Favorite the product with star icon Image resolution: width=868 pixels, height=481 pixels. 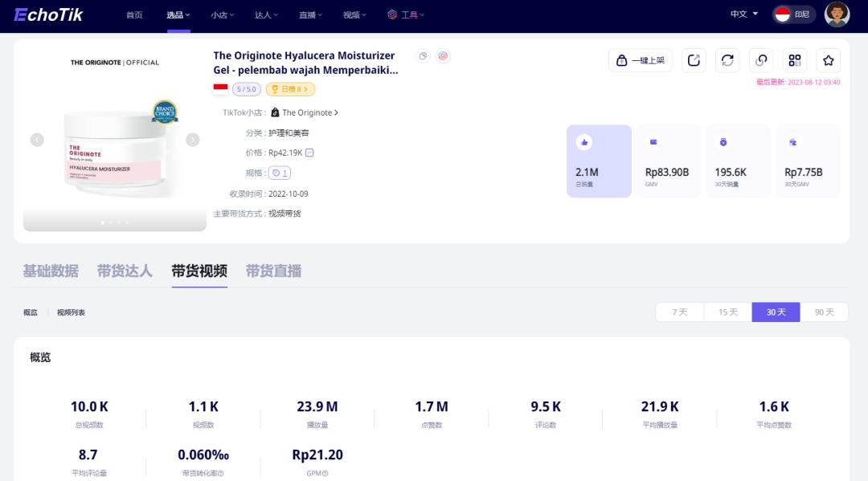[x=829, y=60]
